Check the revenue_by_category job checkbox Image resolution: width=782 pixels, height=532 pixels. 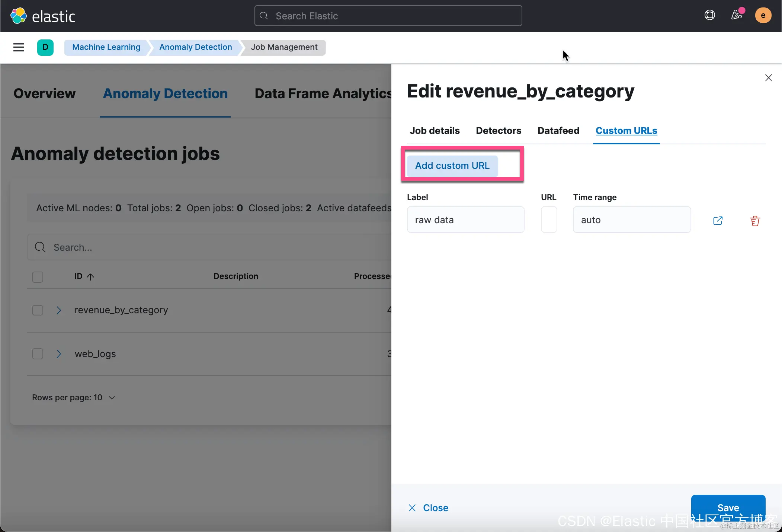(38, 310)
